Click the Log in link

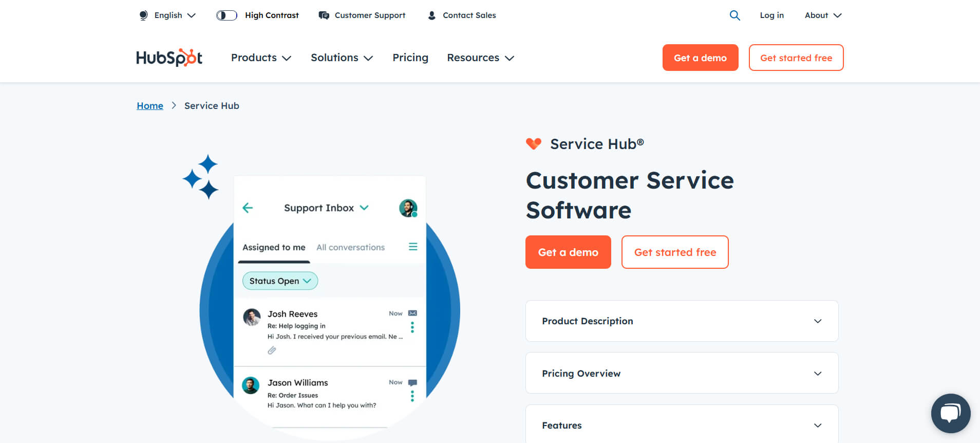pos(772,15)
